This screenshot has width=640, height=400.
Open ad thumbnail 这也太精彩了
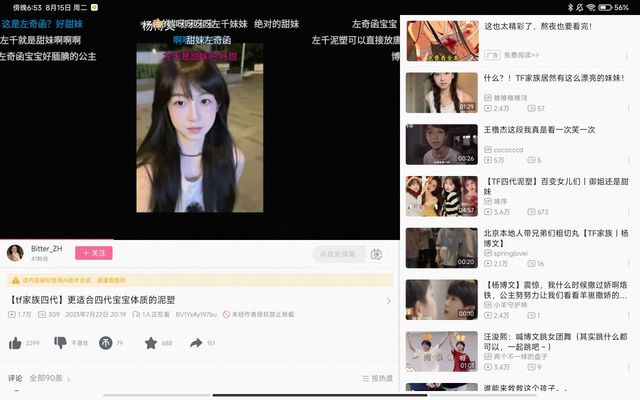(442, 41)
